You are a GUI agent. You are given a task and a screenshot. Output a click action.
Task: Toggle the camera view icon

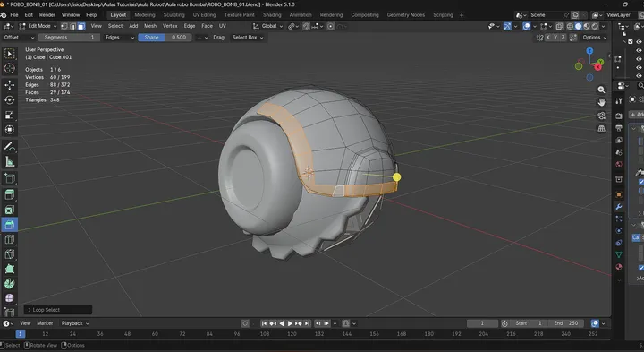tap(601, 116)
